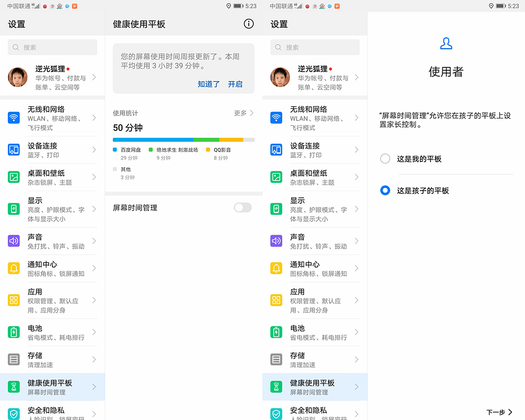The width and height of the screenshot is (525, 420).
Task: Open 健康使用平板 entry label in left screen
Action: point(49,383)
